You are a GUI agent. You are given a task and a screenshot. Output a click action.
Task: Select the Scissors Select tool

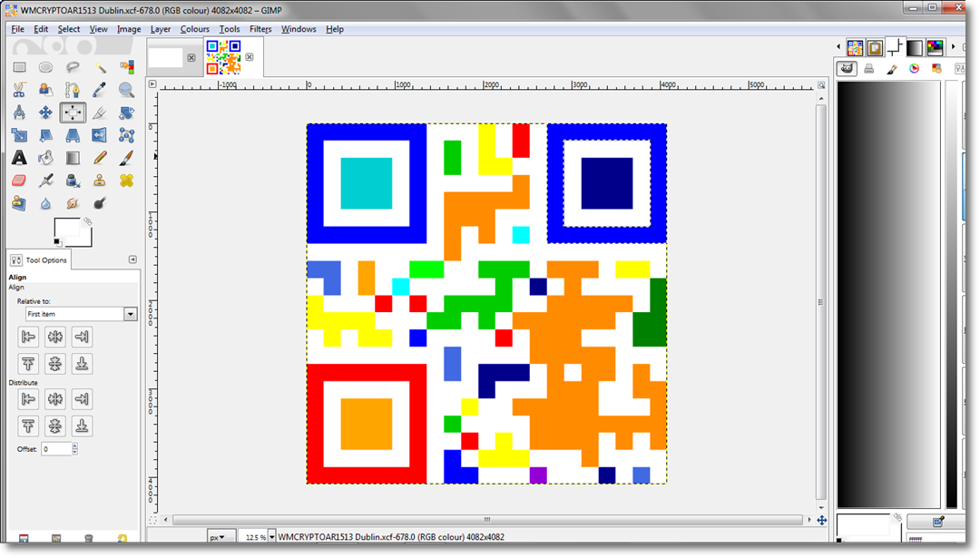pos(19,90)
